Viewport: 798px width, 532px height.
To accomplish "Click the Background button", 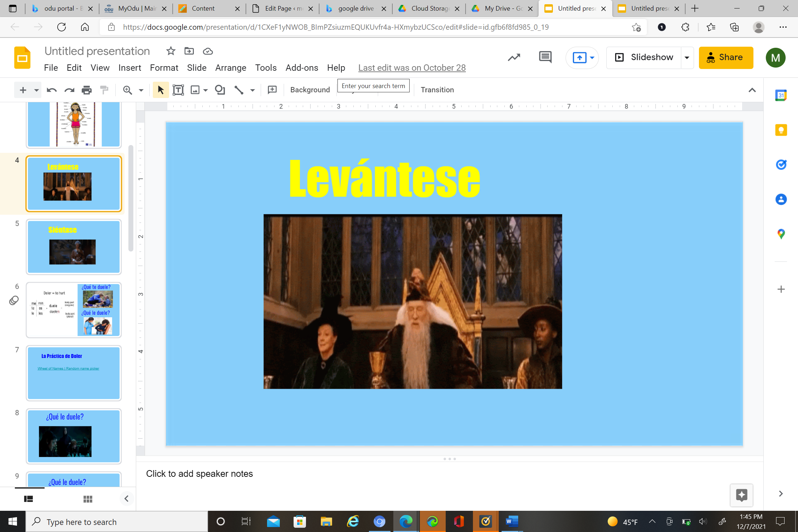I will 310,90.
